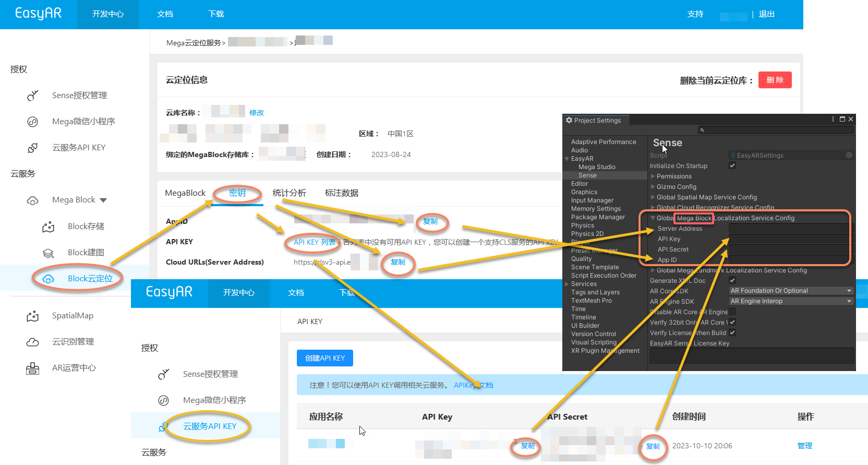Click the red 删除 button
Viewport: 868px width, 465px height.
click(775, 80)
